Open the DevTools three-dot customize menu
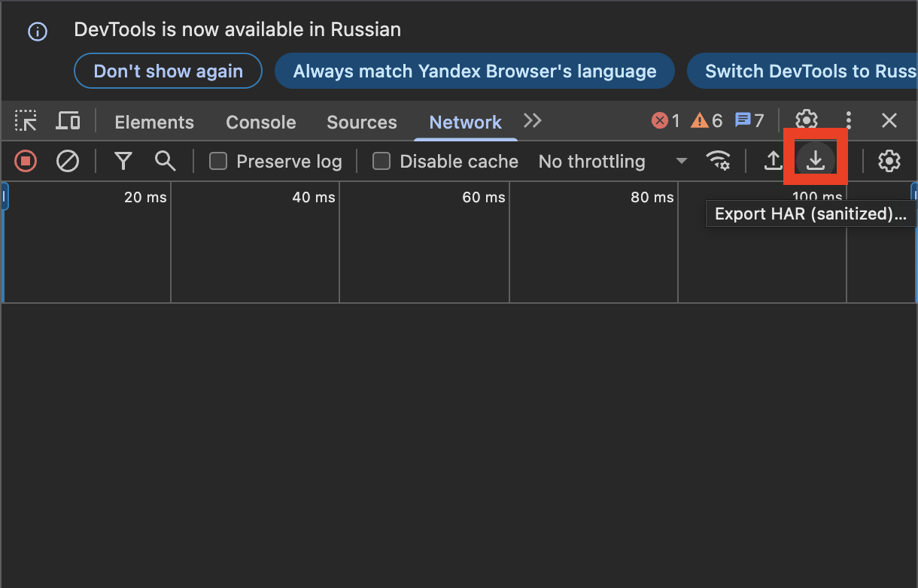The image size is (918, 588). pyautogui.click(x=849, y=120)
